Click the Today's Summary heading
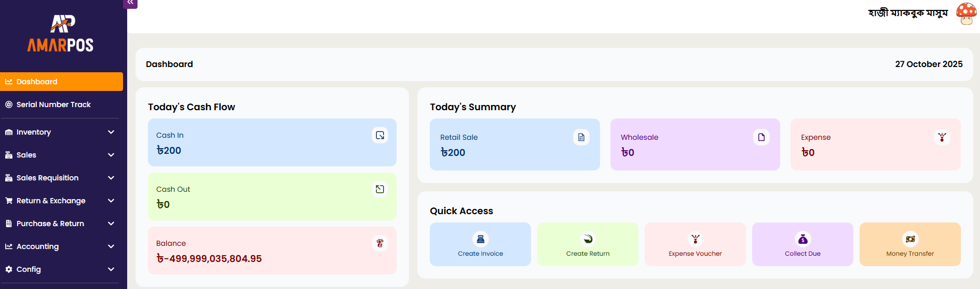The image size is (980, 289). [x=473, y=107]
